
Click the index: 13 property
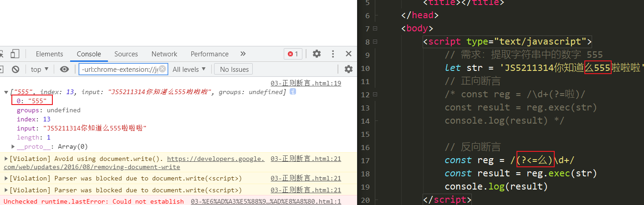click(x=34, y=119)
